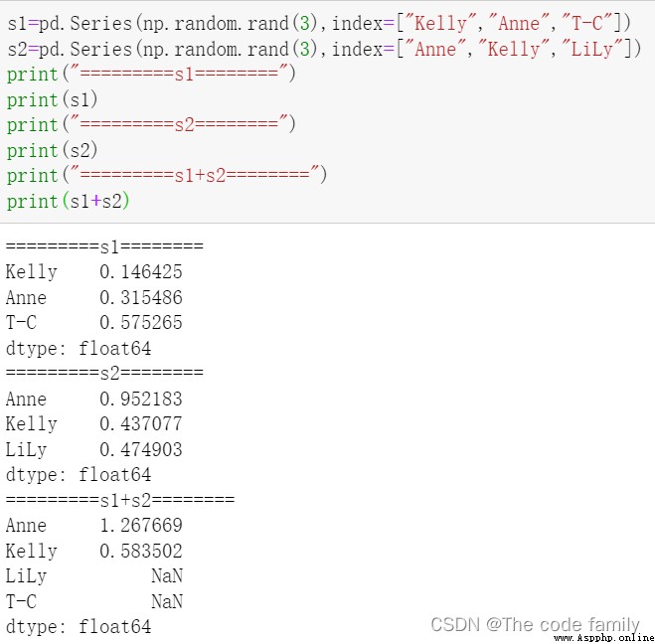The image size is (655, 644).
Task: Click the Kelly 0.583502 sum result
Action: click(x=93, y=551)
